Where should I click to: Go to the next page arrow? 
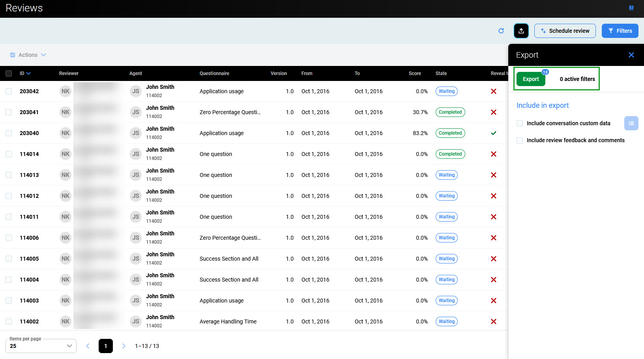[124, 346]
